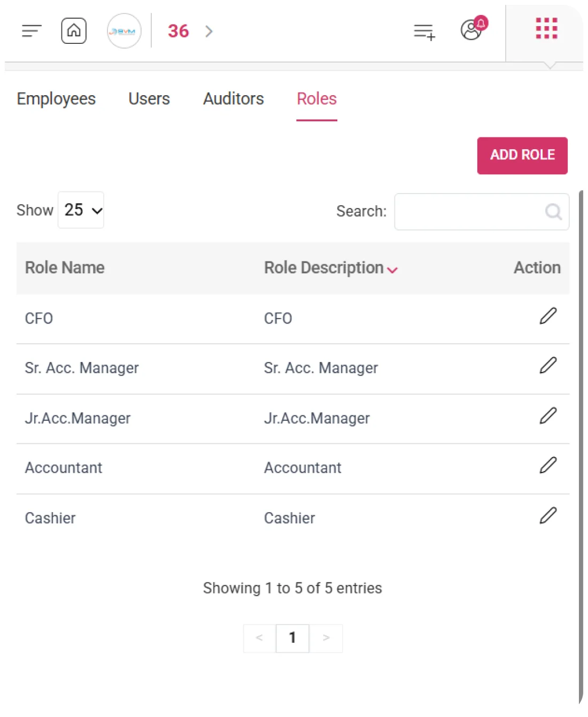The image size is (588, 717).
Task: Open the hamburger side menu
Action: click(32, 31)
